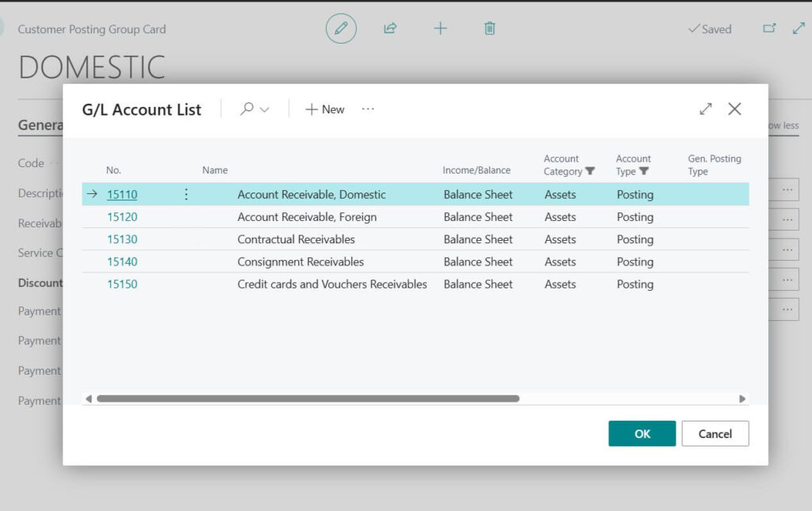812x511 pixels.
Task: Click the scroll left arrow
Action: click(89, 399)
